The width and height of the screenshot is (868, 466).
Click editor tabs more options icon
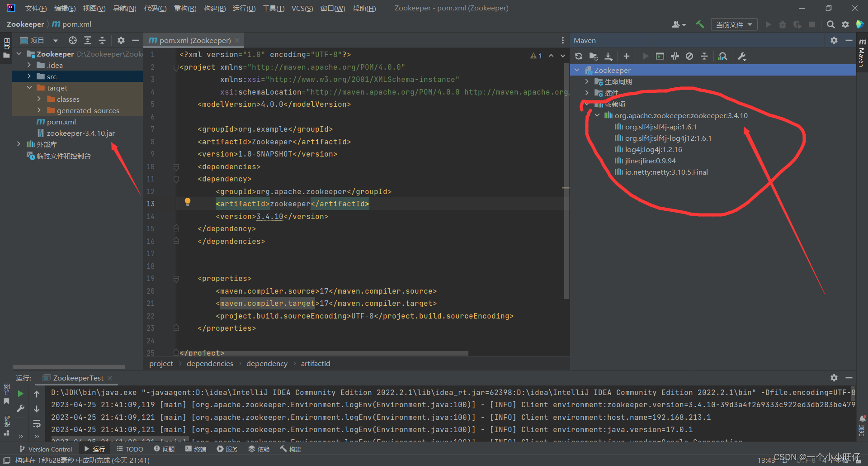(x=562, y=40)
